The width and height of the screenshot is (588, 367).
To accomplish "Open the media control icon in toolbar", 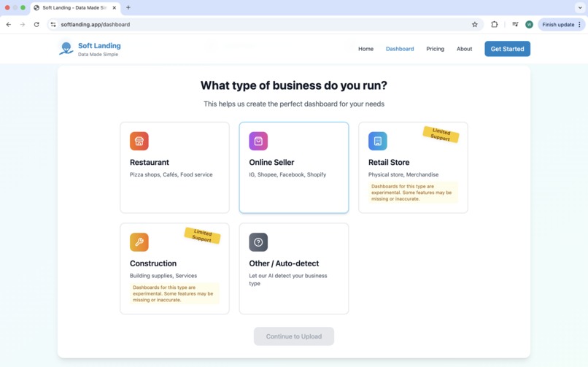I will click(515, 24).
